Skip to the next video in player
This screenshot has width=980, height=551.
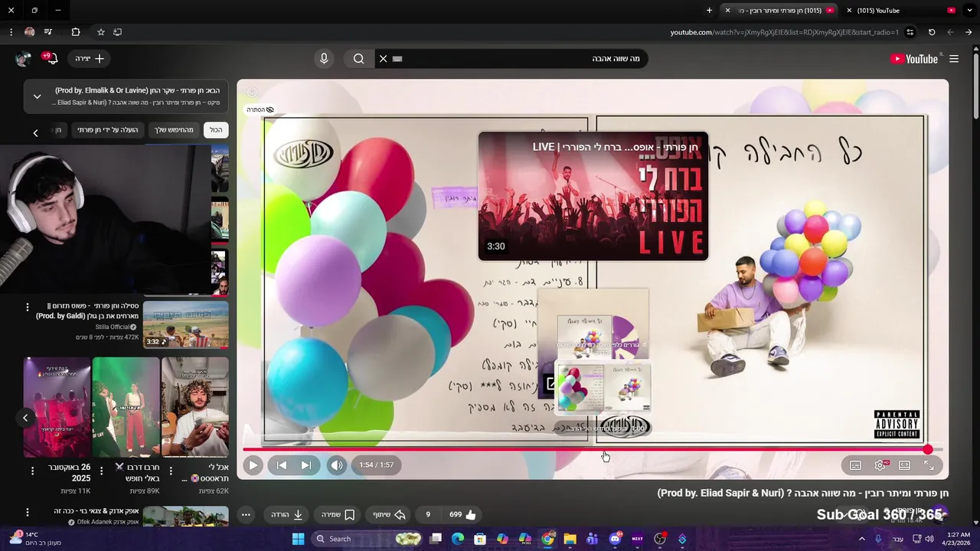tap(305, 465)
